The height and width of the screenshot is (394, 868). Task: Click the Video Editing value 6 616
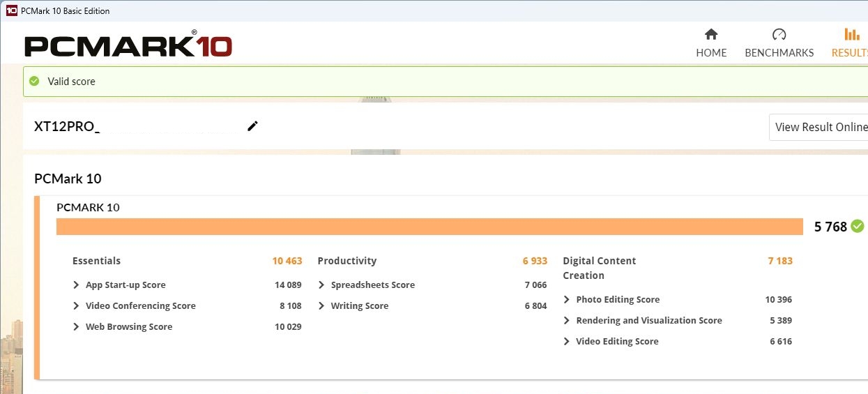coord(781,341)
